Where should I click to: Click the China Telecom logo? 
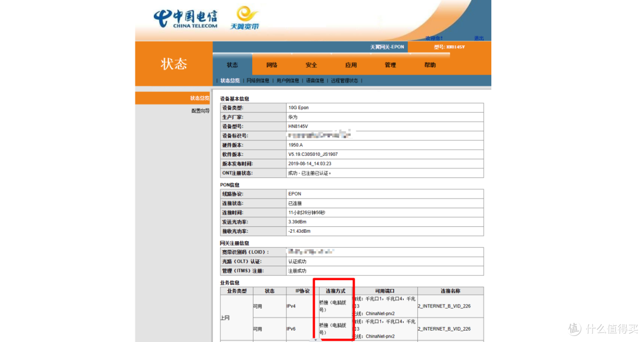[185, 19]
